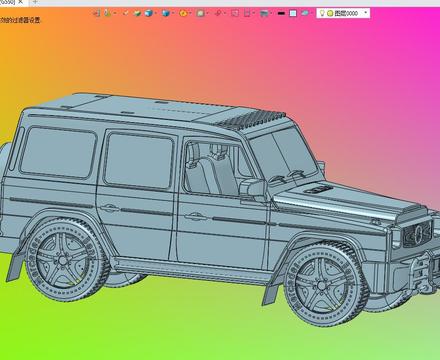Click the green stacked layers icon
440x360 pixels.
click(x=137, y=13)
